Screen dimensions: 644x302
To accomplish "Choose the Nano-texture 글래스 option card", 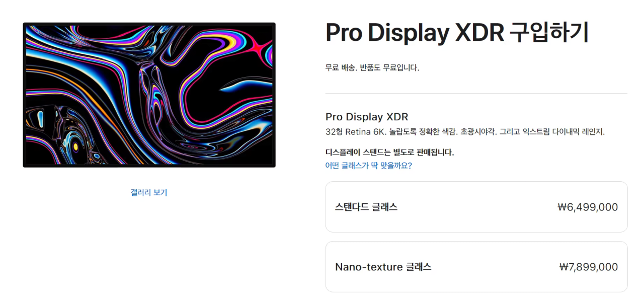I will (476, 267).
